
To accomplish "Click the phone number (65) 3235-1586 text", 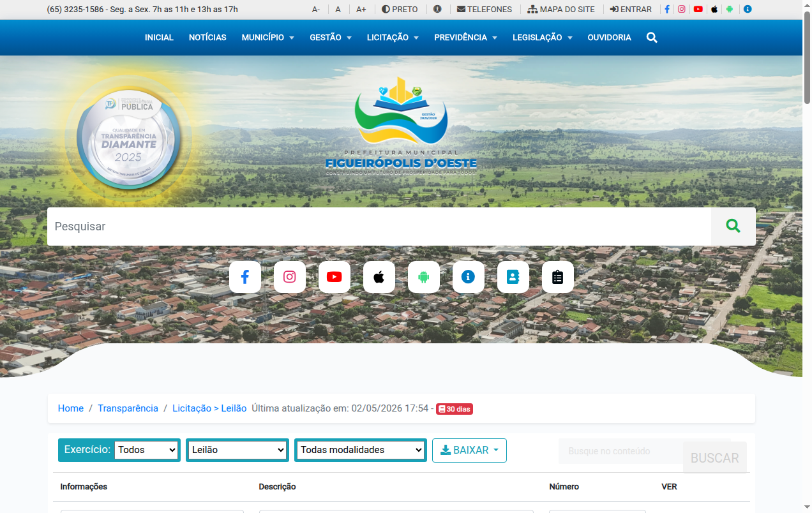I will coord(75,10).
